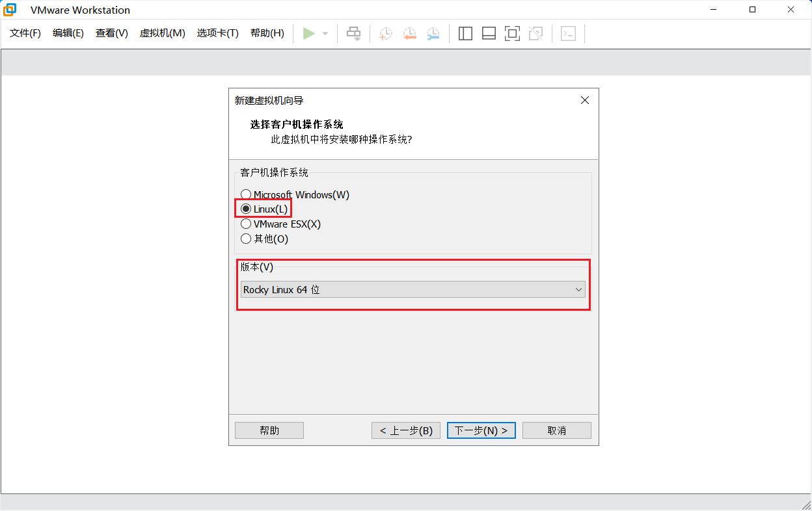812x511 pixels.
Task: Close the 新建虚拟机向导 dialog
Action: click(584, 100)
